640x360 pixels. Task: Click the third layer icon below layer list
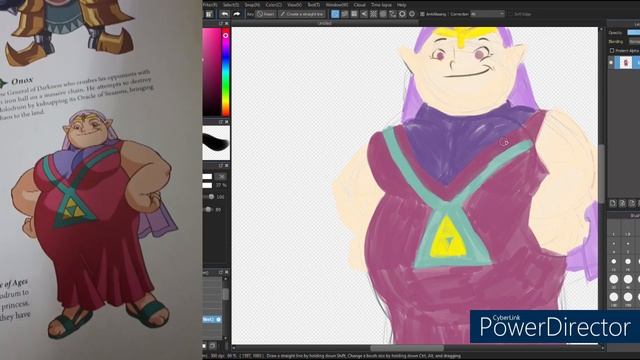click(x=632, y=203)
